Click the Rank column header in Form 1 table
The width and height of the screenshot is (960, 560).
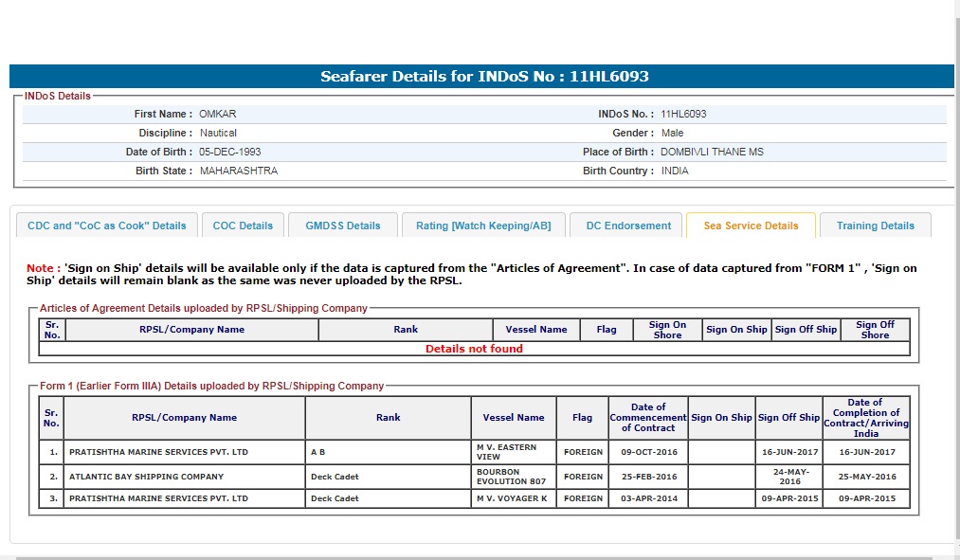click(x=388, y=418)
